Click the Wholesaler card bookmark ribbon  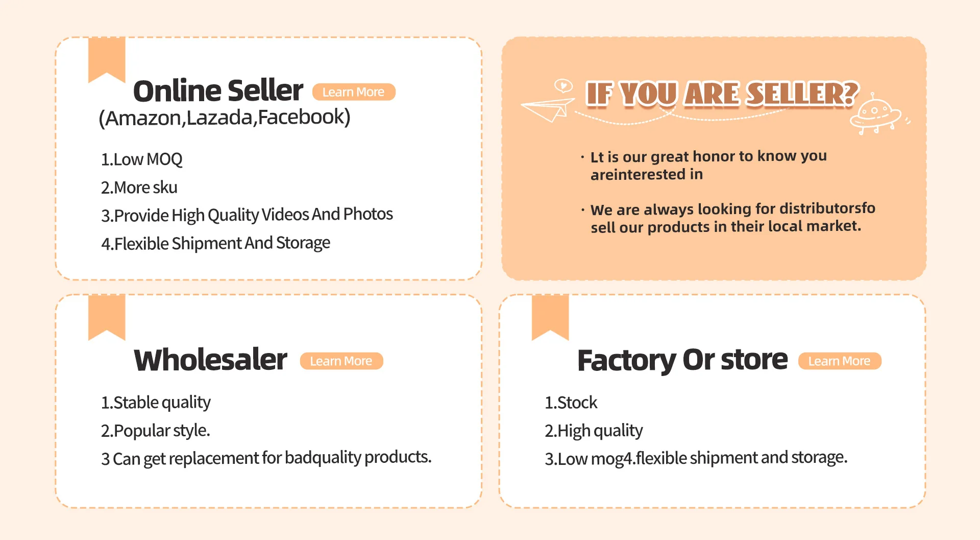tap(107, 316)
